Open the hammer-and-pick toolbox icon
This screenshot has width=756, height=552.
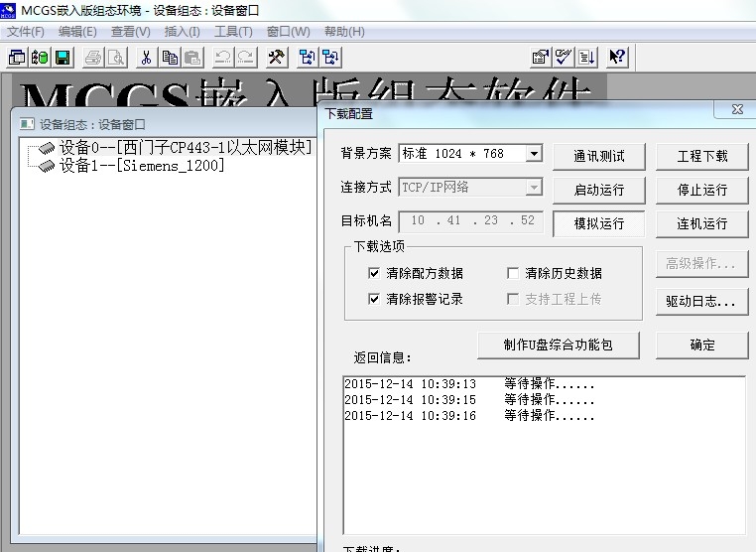[x=276, y=58]
